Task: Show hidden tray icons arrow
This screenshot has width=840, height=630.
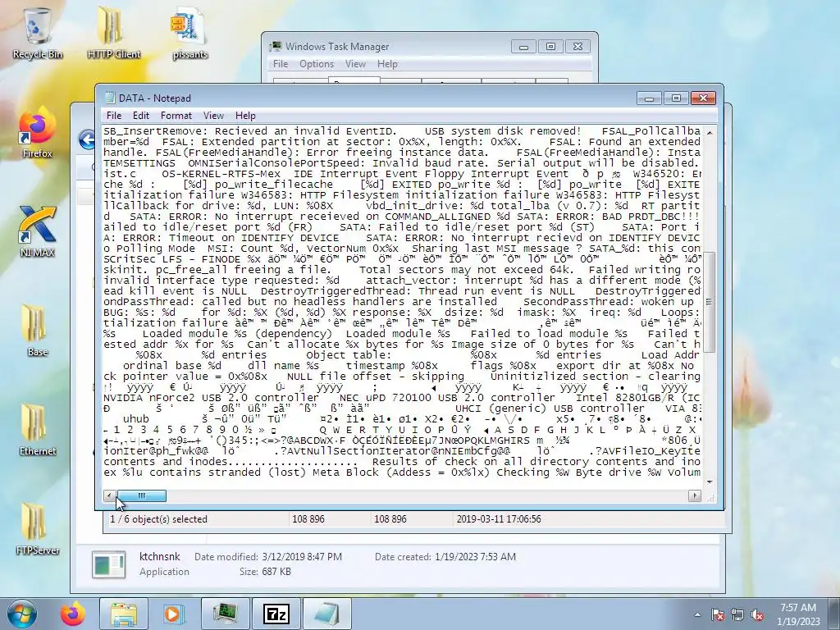Action: 697,614
